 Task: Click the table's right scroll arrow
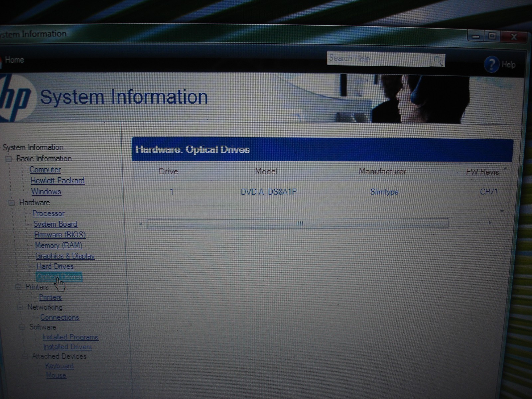coord(490,223)
